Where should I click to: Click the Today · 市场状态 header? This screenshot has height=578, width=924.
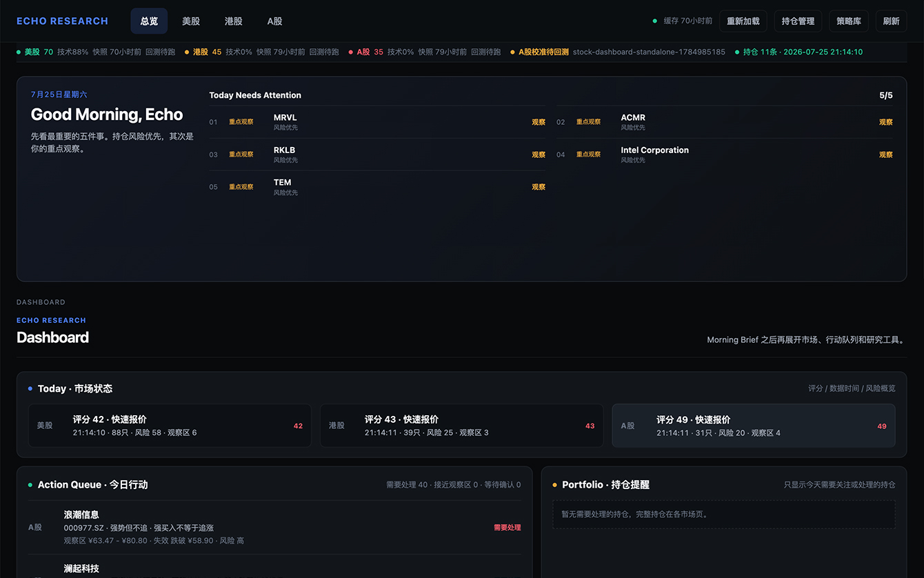(75, 389)
